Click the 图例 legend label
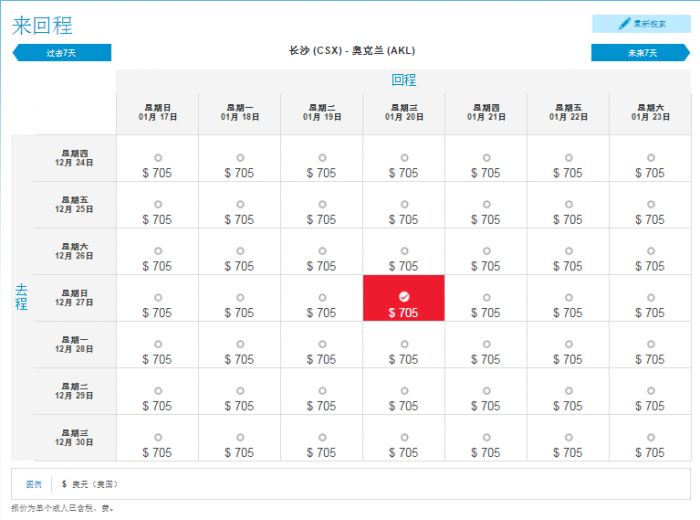This screenshot has width=700, height=520. pyautogui.click(x=33, y=484)
